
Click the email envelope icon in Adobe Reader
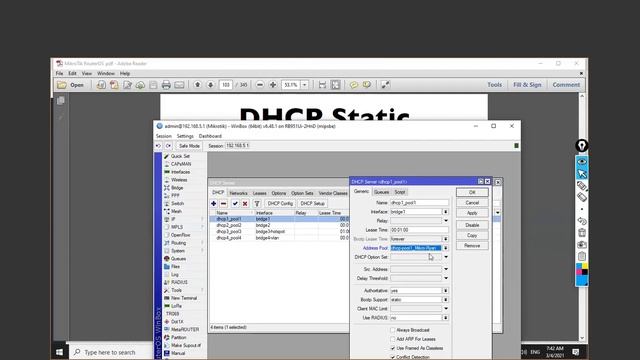point(179,85)
